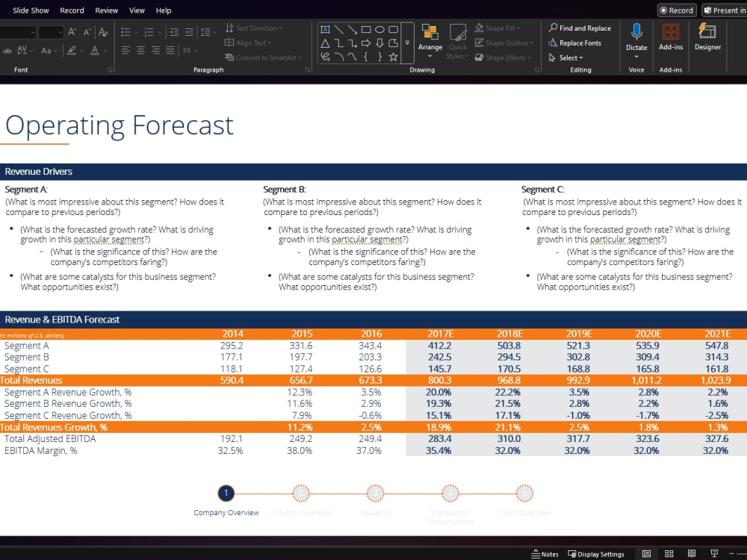The image size is (747, 560).
Task: Select the 5-Point Star shape
Action: tap(393, 57)
